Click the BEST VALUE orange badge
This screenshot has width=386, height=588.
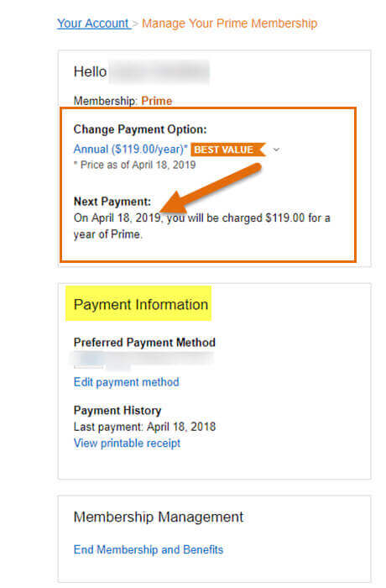point(228,150)
